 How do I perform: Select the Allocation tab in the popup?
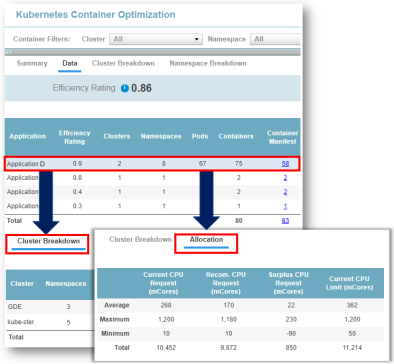coord(206,240)
